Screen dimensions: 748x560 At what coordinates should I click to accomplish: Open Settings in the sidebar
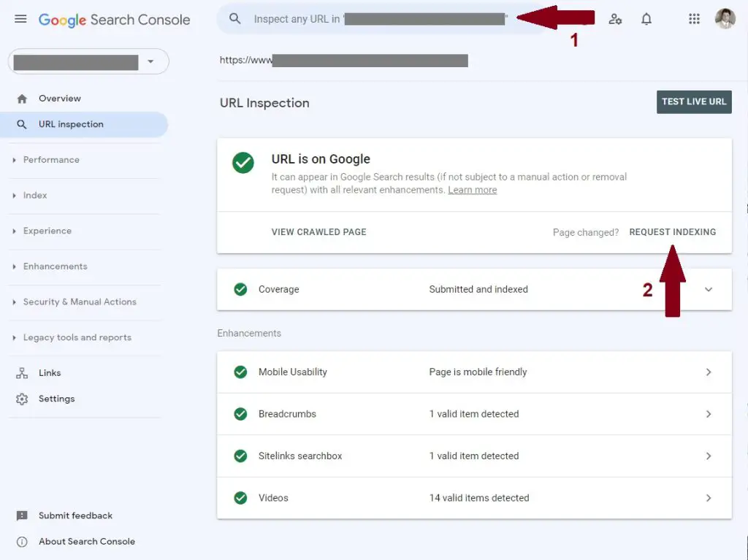coord(56,399)
